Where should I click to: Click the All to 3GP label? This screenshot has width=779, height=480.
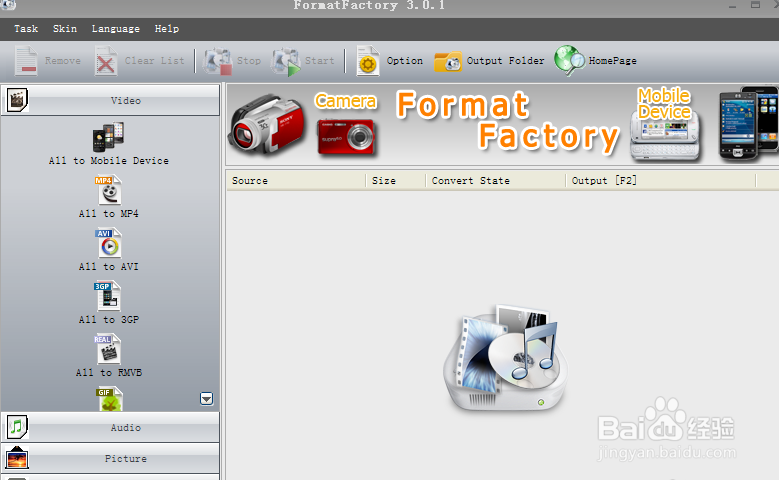coord(109,320)
